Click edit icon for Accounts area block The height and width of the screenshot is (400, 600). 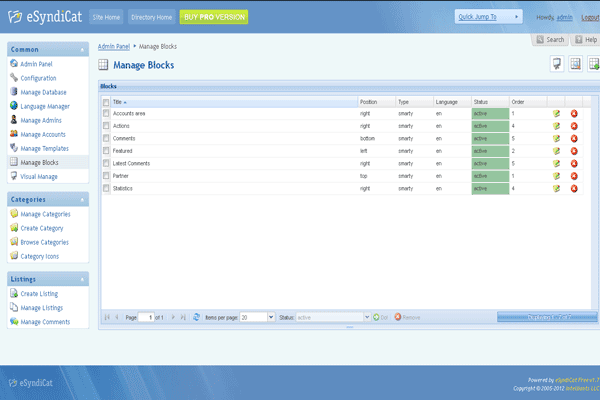click(x=557, y=114)
